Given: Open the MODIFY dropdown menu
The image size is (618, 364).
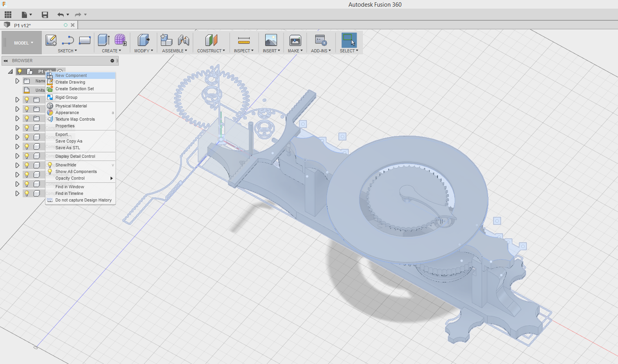Looking at the screenshot, I should pos(143,51).
